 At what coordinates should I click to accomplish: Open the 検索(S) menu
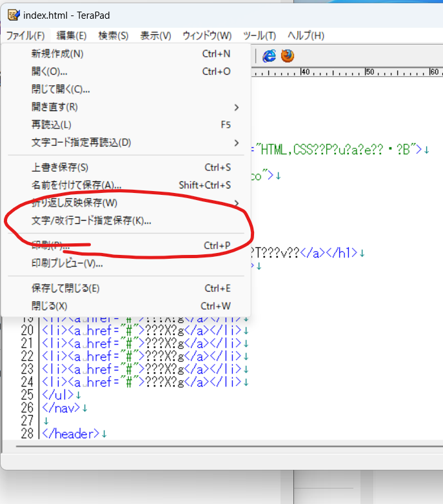click(113, 35)
